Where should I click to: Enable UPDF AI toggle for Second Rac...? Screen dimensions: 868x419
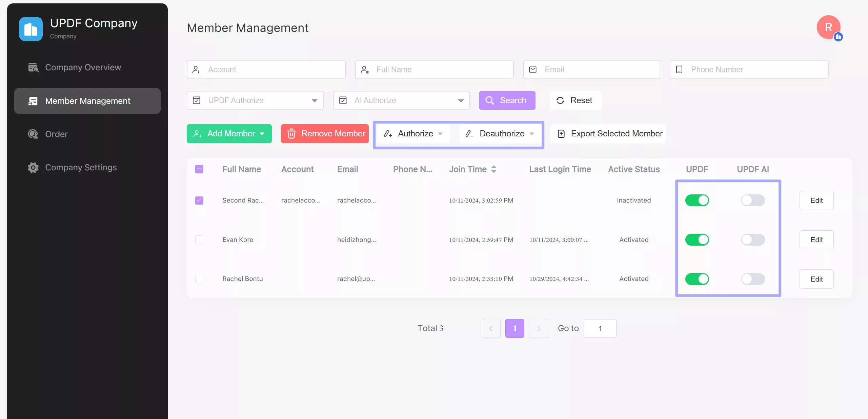click(753, 201)
